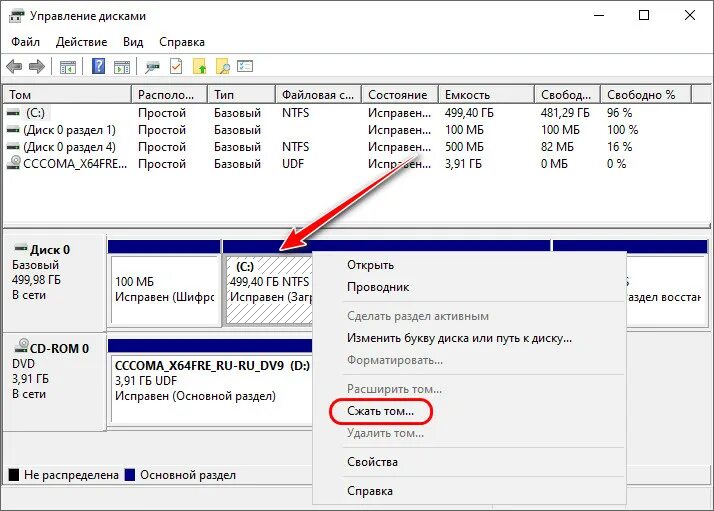Click the CD-ROM 0 drive icon

(x=21, y=346)
